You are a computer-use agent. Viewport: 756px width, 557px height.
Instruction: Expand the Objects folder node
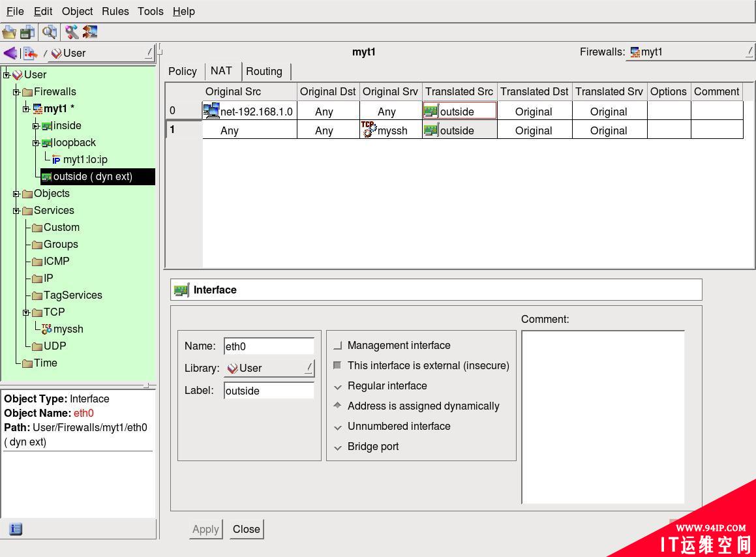click(x=16, y=194)
